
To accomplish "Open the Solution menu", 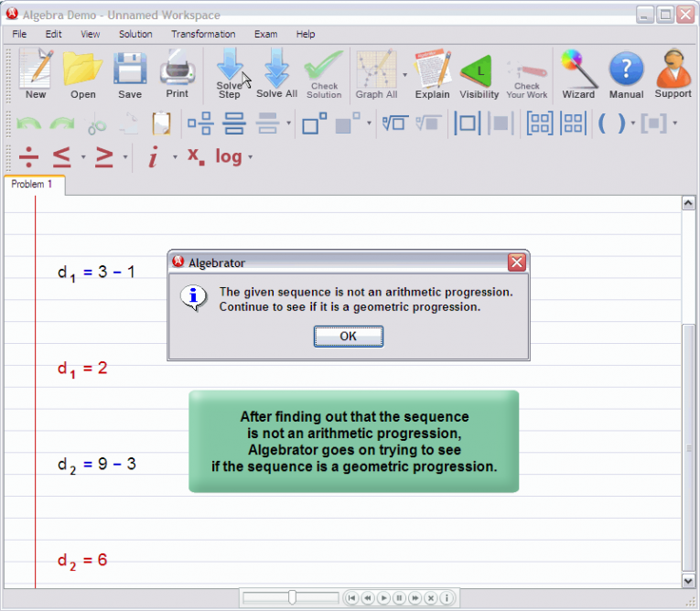I will (x=135, y=34).
